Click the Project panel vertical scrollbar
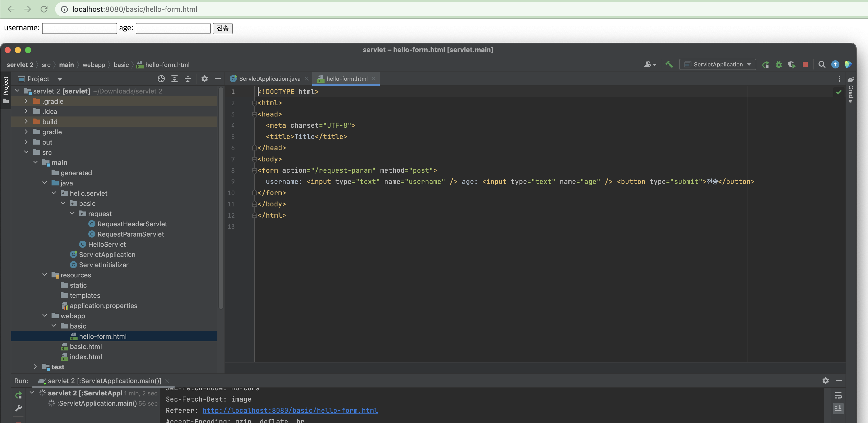The width and height of the screenshot is (868, 423). click(x=221, y=198)
